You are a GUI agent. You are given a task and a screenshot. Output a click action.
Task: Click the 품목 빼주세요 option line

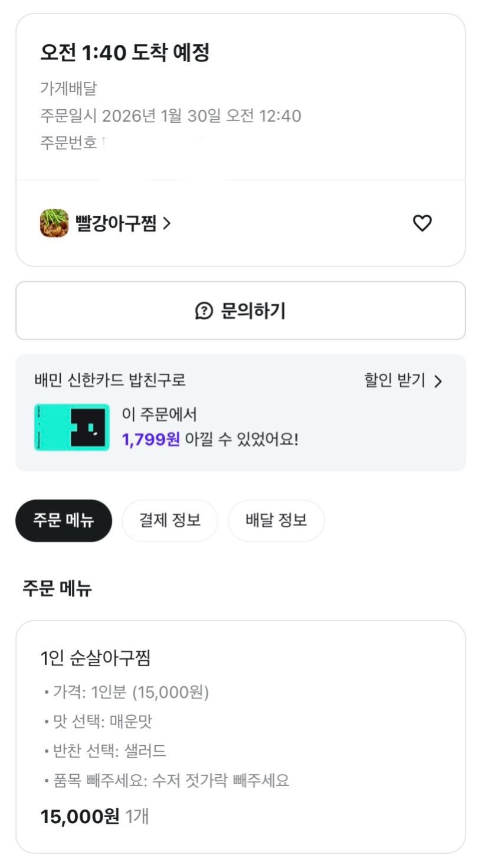168,781
